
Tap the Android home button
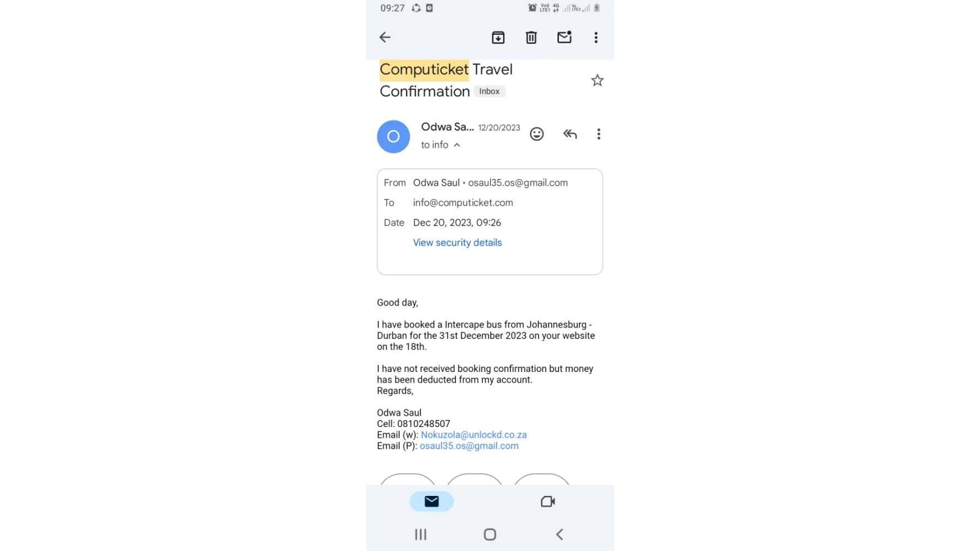[x=490, y=534]
